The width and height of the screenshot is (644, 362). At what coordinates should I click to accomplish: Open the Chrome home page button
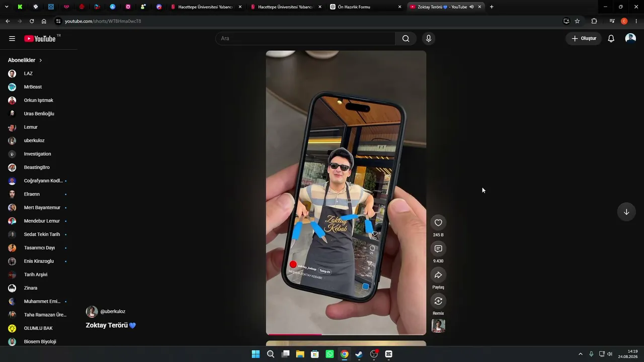(x=44, y=21)
